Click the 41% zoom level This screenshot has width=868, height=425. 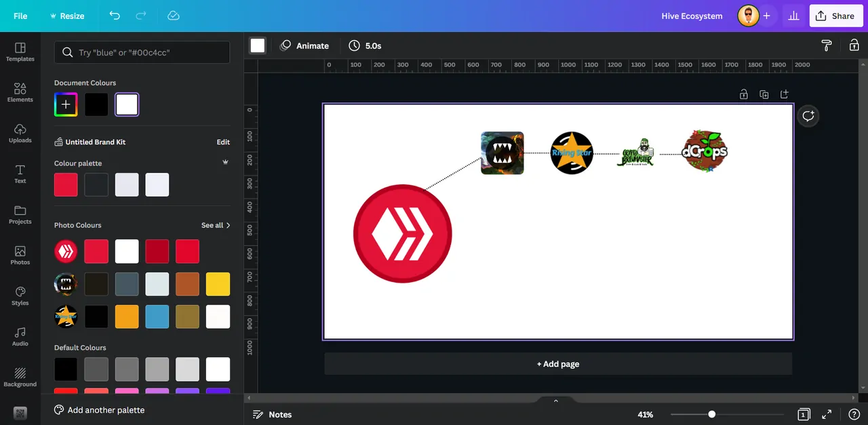(645, 414)
